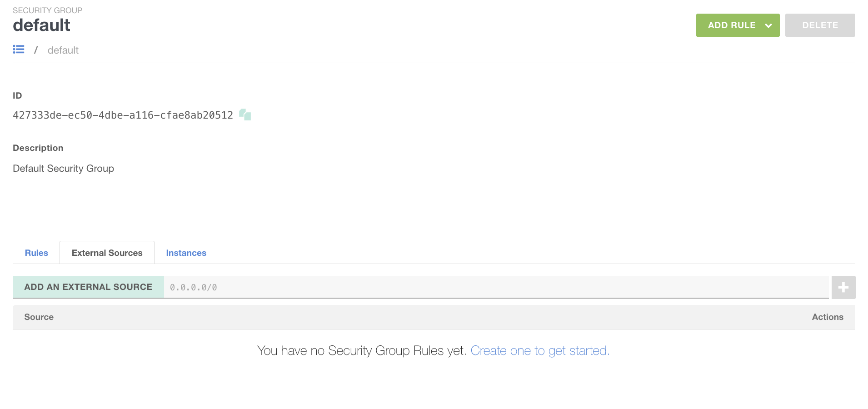Click the security groups list breadcrumb icon
This screenshot has height=409, width=868.
coord(19,50)
